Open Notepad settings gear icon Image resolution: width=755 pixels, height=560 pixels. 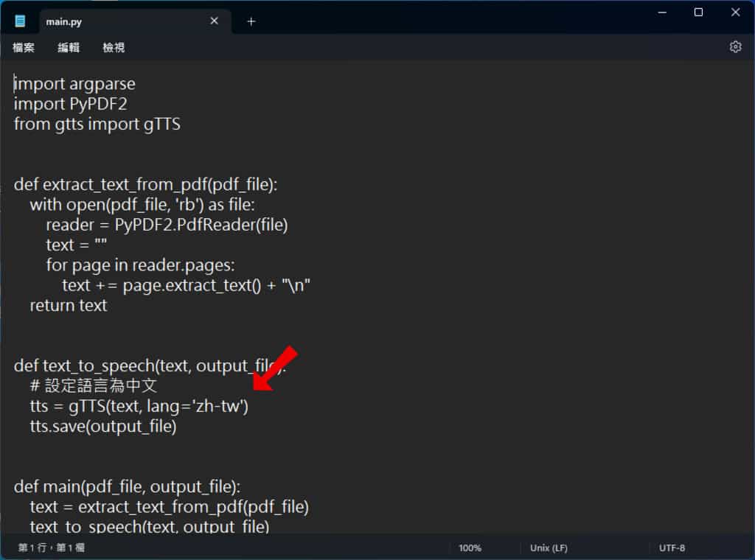coord(735,46)
